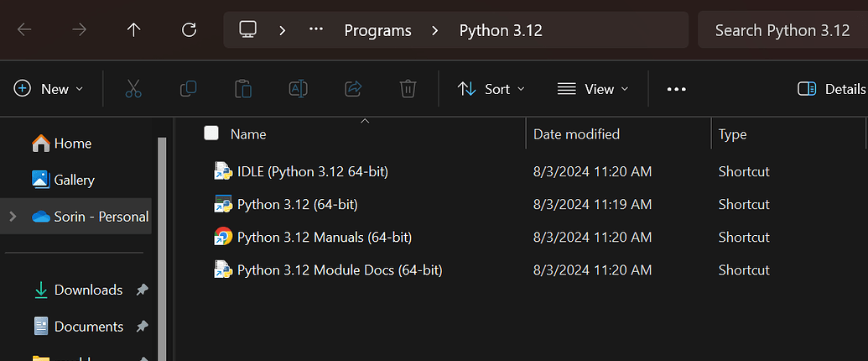Unpin Downloads via its pin icon
Viewport: 868px width, 361px height.
click(x=143, y=290)
